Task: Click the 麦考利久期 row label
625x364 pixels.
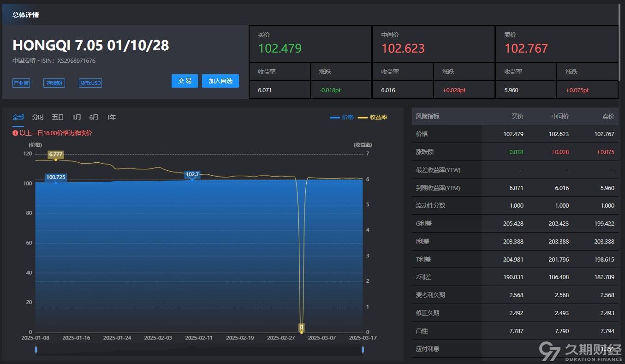Action: tap(430, 295)
